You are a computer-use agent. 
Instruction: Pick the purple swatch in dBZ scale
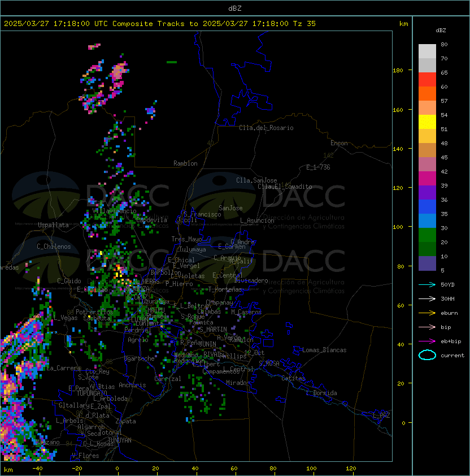coord(427,192)
